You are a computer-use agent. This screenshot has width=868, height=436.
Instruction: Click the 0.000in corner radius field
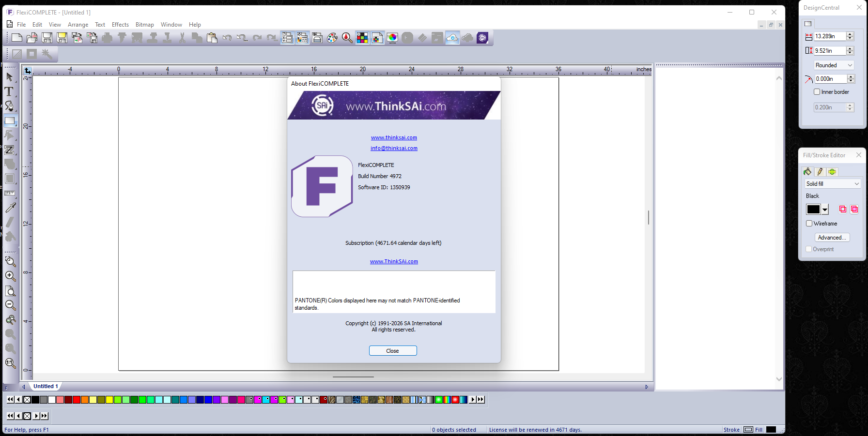[x=831, y=79]
